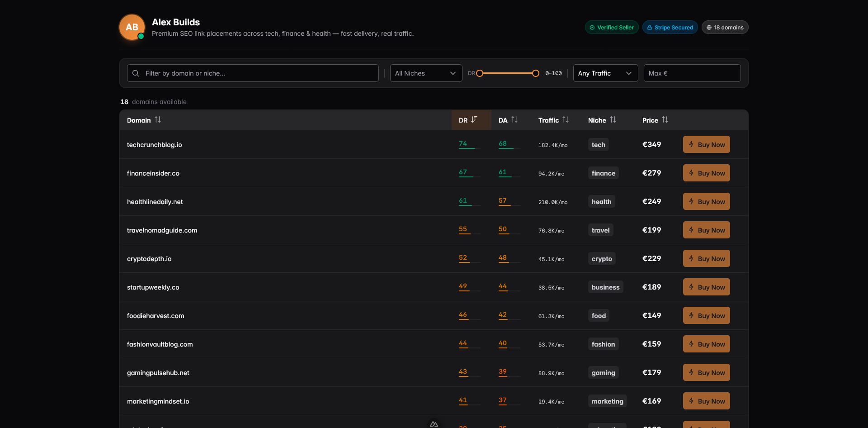Click the Max € price input field
The height and width of the screenshot is (428, 868).
point(692,73)
